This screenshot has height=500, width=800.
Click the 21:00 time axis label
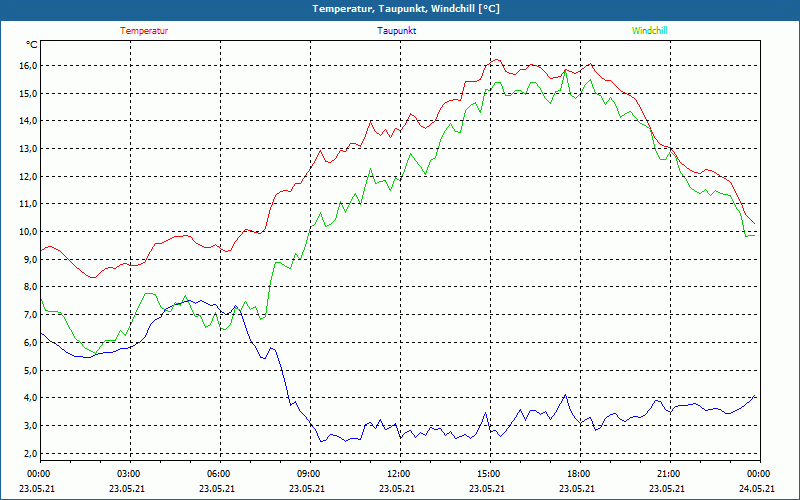tap(670, 474)
